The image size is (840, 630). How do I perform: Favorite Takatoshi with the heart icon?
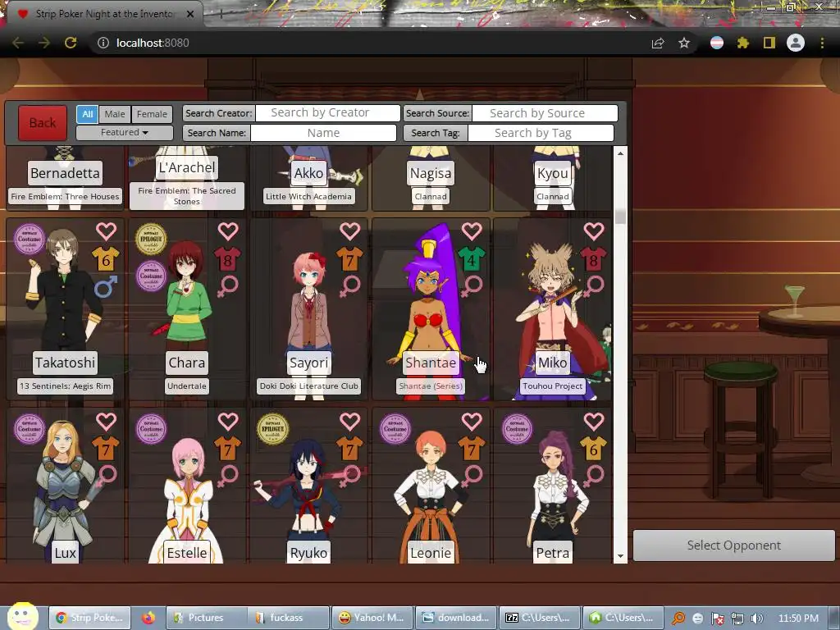coord(106,231)
